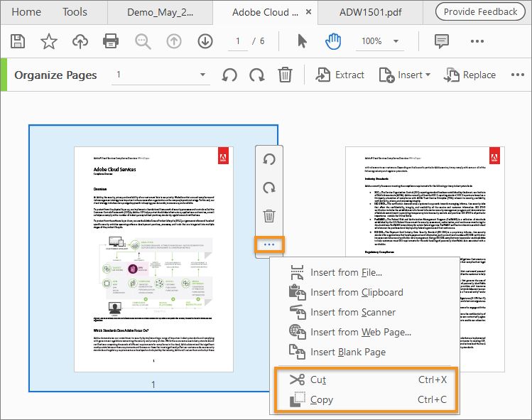Close the Adobe Cloud tab

point(309,12)
